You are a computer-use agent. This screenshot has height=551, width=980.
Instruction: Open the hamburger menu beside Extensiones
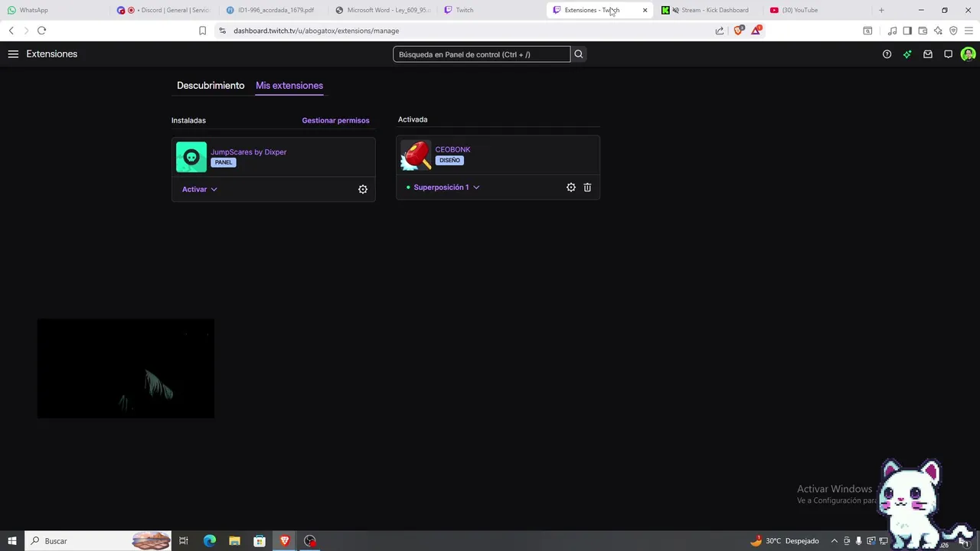click(13, 54)
